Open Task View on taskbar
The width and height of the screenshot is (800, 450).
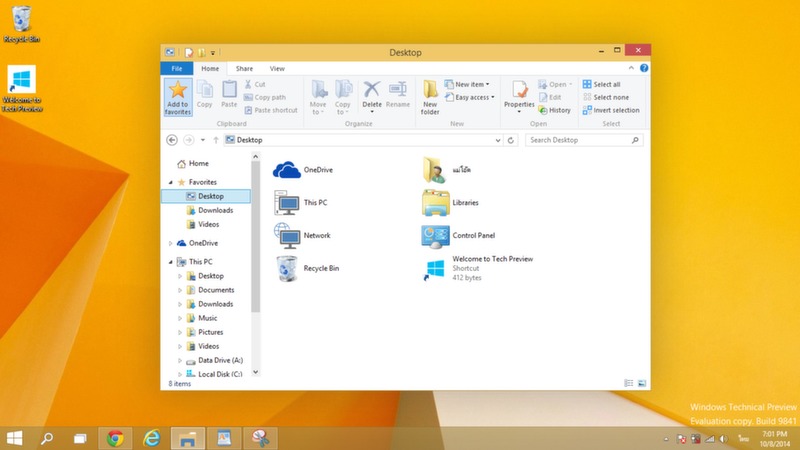[x=80, y=438]
